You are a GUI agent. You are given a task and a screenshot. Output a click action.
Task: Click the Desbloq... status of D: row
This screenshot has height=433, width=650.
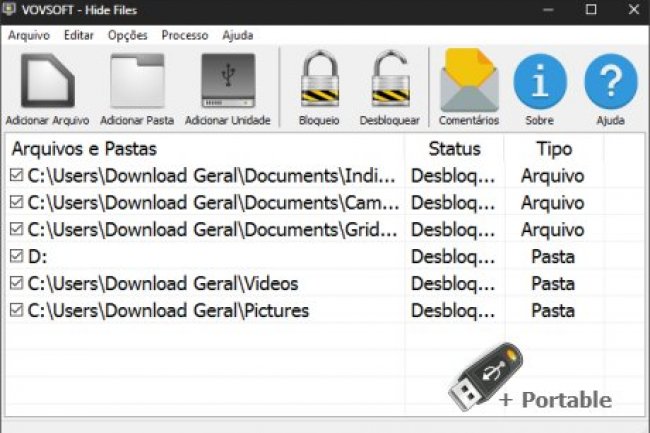tap(453, 257)
